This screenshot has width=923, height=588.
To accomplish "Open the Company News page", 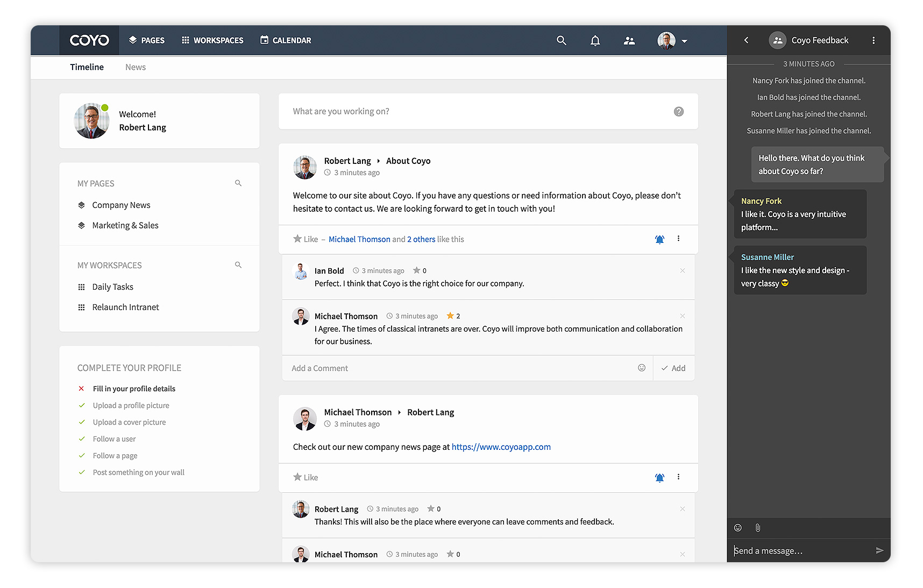I will (121, 205).
